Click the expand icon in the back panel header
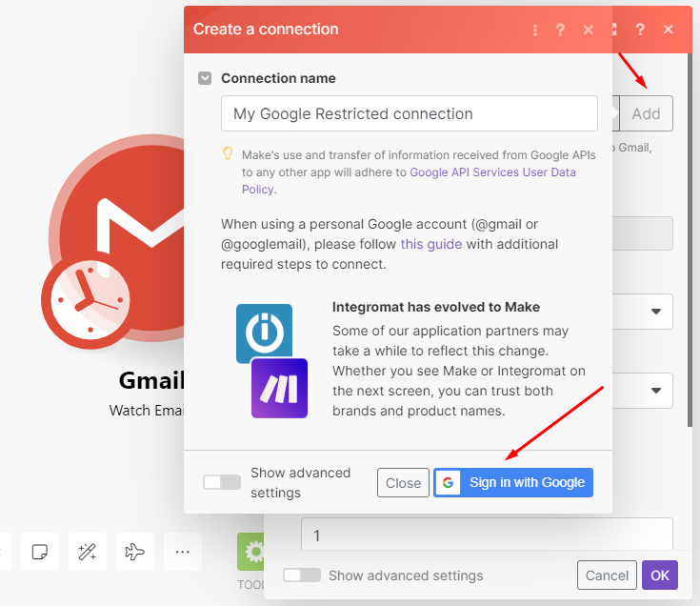The width and height of the screenshot is (700, 606). 614,30
